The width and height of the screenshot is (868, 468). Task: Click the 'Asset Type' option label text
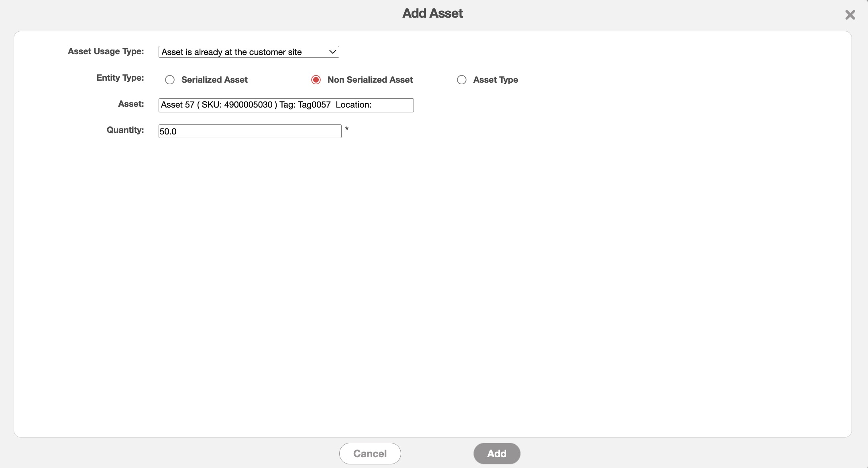(495, 80)
